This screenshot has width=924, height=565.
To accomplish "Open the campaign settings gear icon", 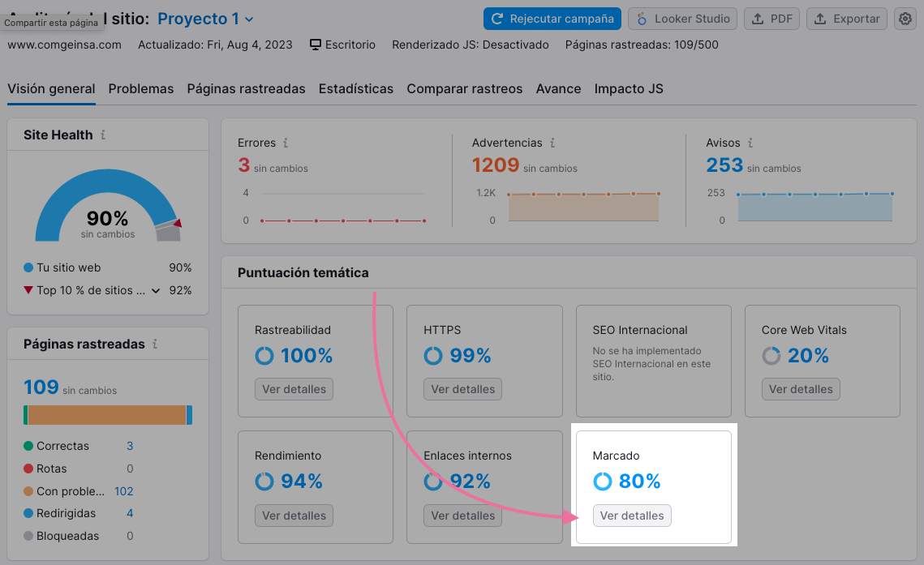I will pos(905,18).
